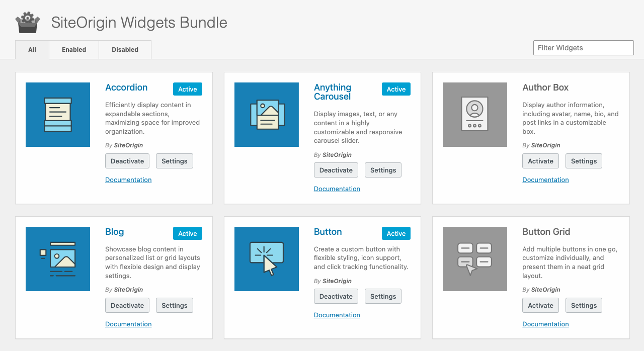644x351 pixels.
Task: Click the Active badge on Blog
Action: (x=188, y=233)
